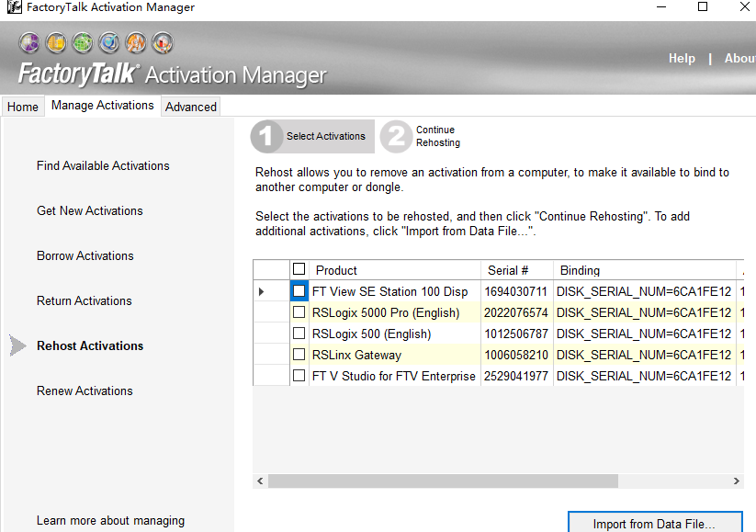Viewport: 756px width, 532px height.
Task: Click the horizontal scrollbar thumb under the table
Action: [443, 481]
